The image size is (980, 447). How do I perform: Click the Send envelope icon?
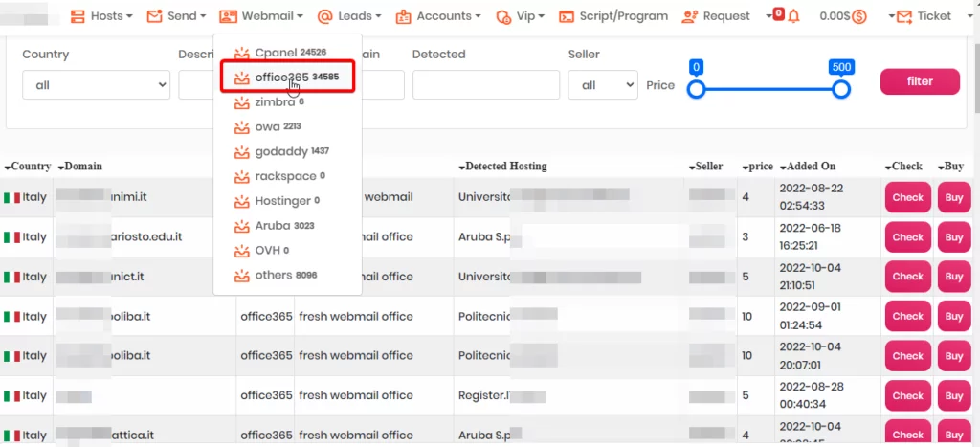153,16
